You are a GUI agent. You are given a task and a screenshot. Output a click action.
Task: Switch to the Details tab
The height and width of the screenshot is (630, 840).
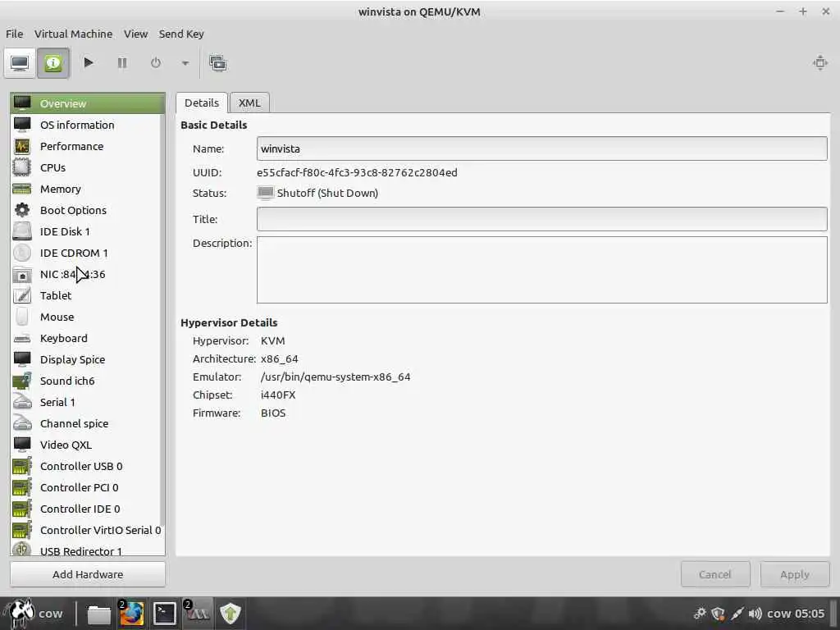(202, 103)
